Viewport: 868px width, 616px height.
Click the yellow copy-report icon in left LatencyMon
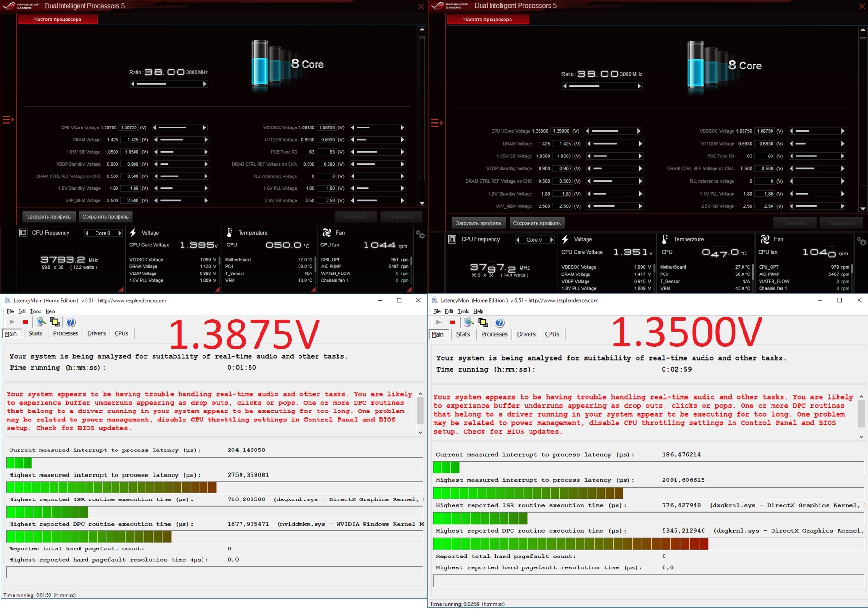(55, 322)
